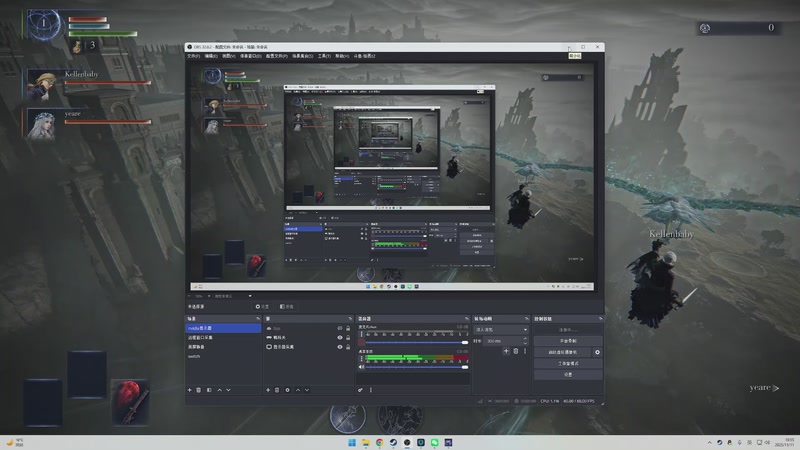
Task: Open File Explorer from the taskbar
Action: [366, 442]
